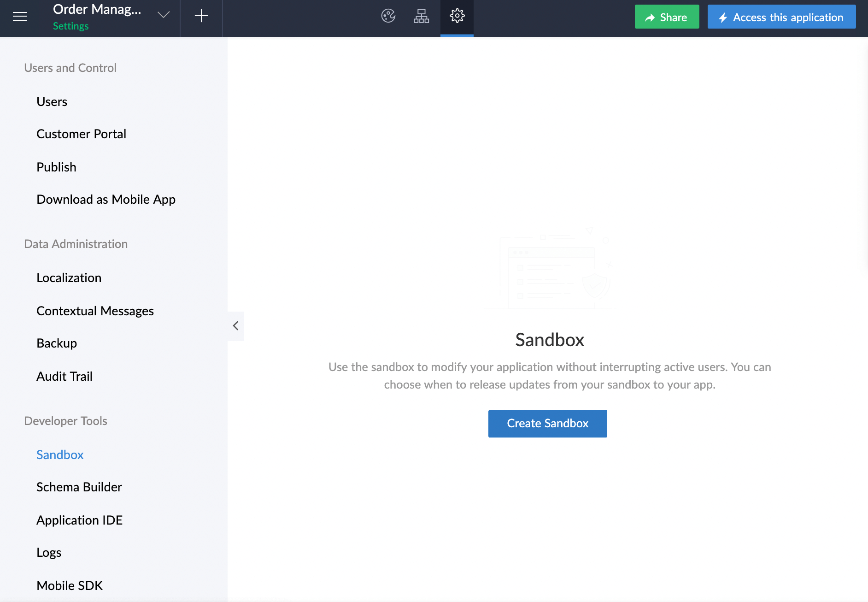868x602 pixels.
Task: Click the Order Manag... application title
Action: [97, 9]
